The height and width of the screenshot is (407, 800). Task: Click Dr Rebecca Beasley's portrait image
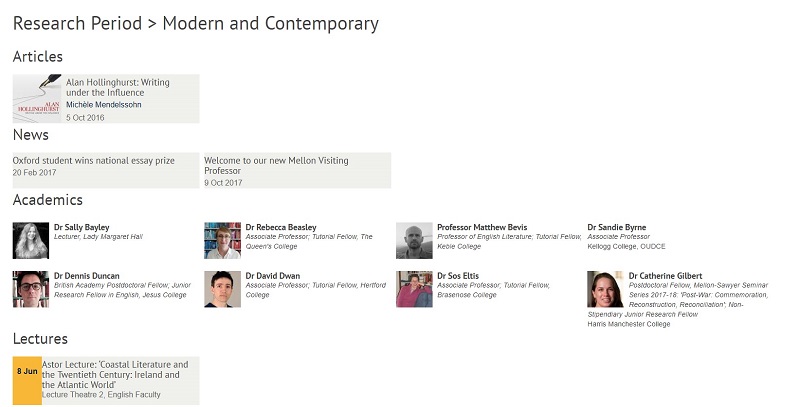tap(222, 241)
